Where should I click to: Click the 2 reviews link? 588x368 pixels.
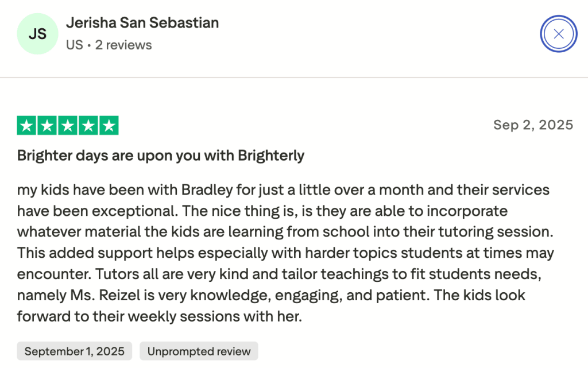point(124,45)
